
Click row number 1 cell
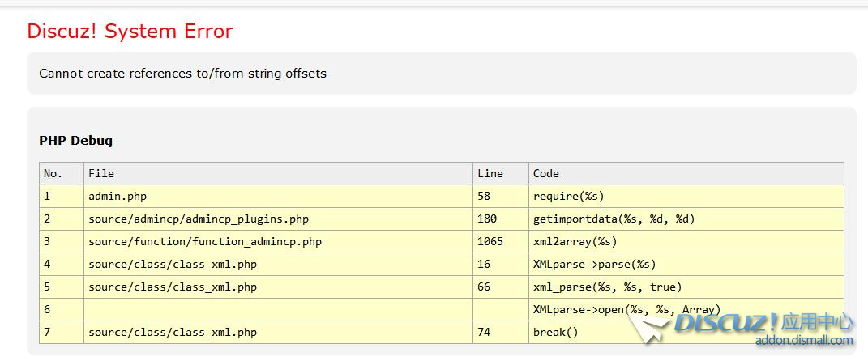tap(62, 196)
